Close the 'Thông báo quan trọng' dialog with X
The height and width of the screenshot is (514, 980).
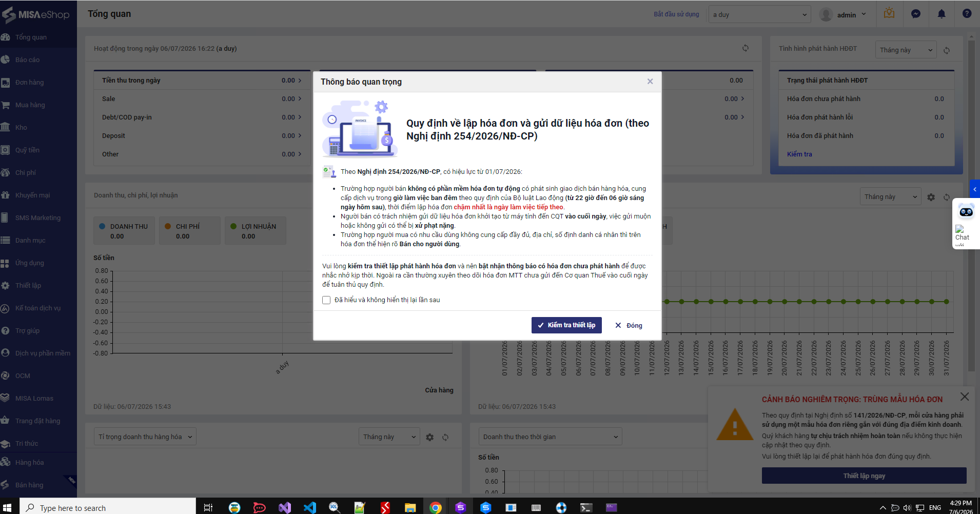click(x=650, y=82)
